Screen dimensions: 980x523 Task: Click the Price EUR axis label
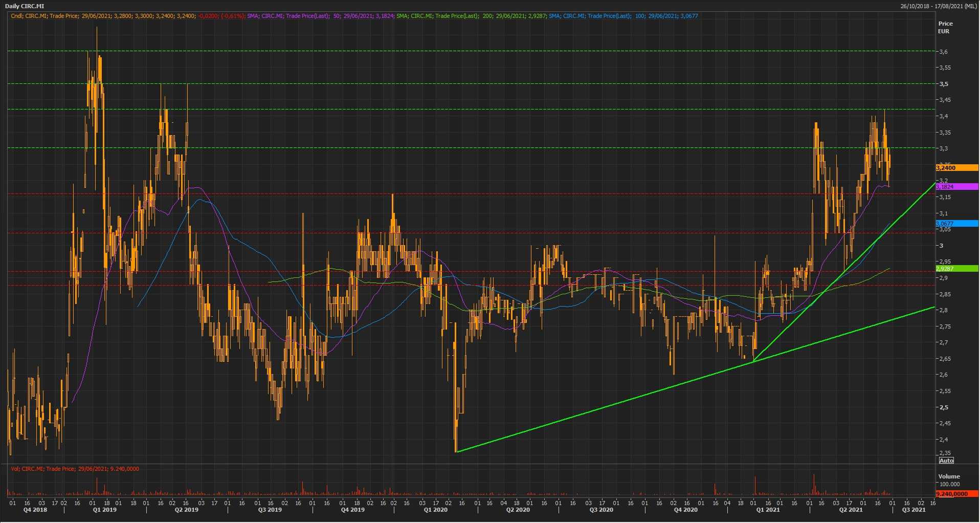[945, 27]
